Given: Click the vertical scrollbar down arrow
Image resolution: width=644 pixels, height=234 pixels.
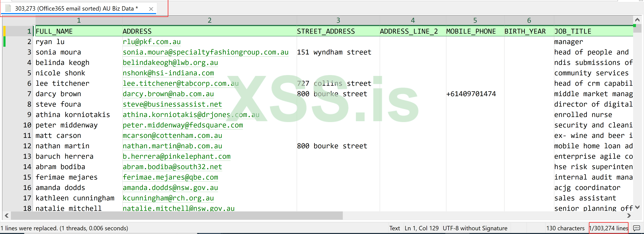Looking at the screenshot, I should click(637, 207).
